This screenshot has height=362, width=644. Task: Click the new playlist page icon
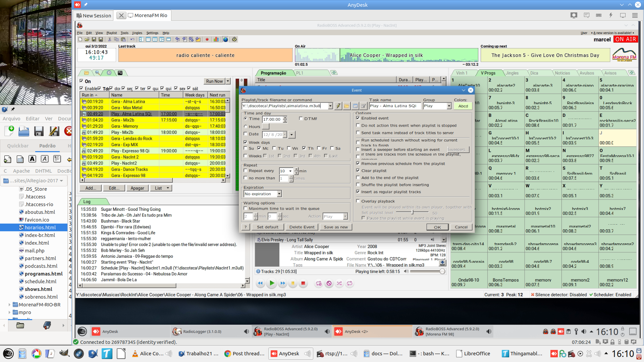80,40
